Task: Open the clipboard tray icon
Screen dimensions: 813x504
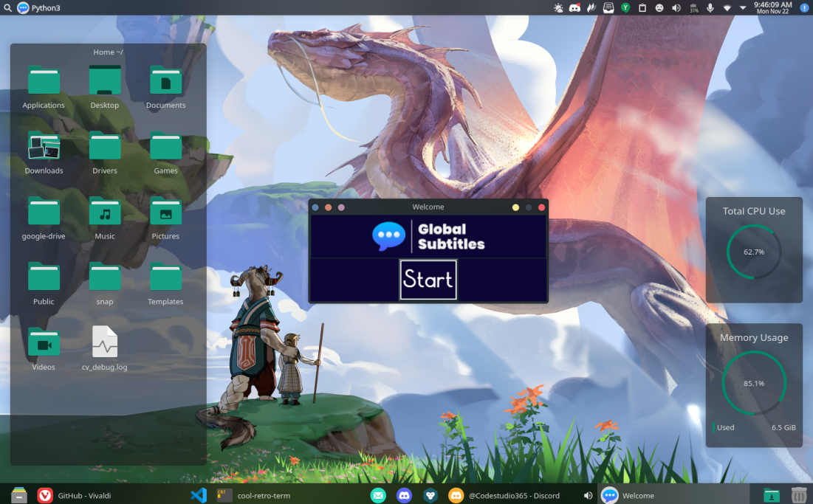Action: coord(642,8)
